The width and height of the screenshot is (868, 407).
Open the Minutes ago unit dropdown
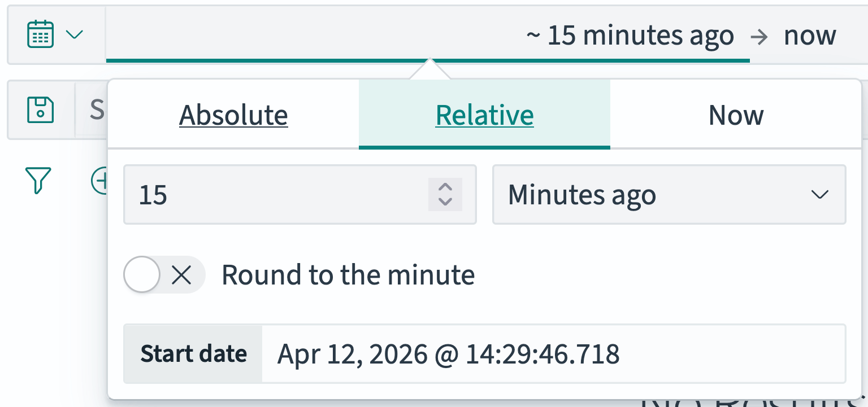[x=669, y=195]
